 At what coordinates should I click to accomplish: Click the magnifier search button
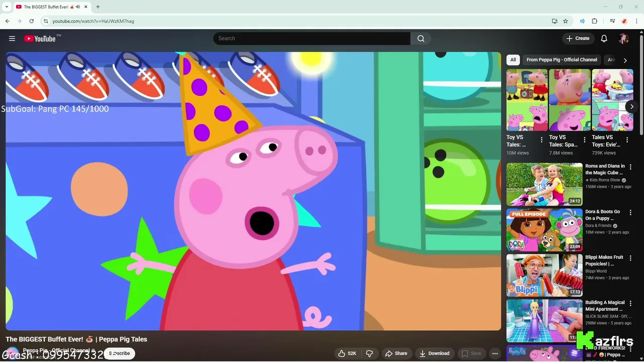point(421,39)
